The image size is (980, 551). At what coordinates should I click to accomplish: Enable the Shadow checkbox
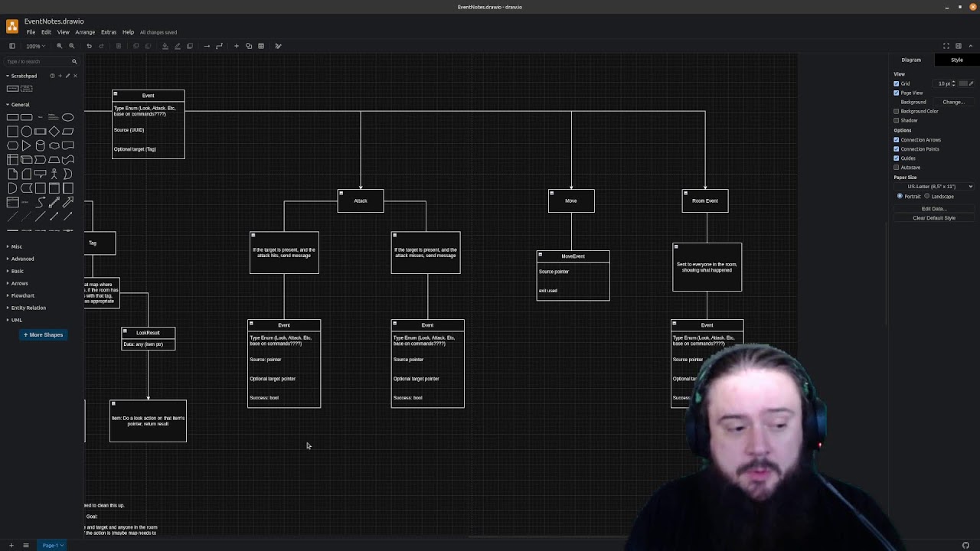click(897, 120)
